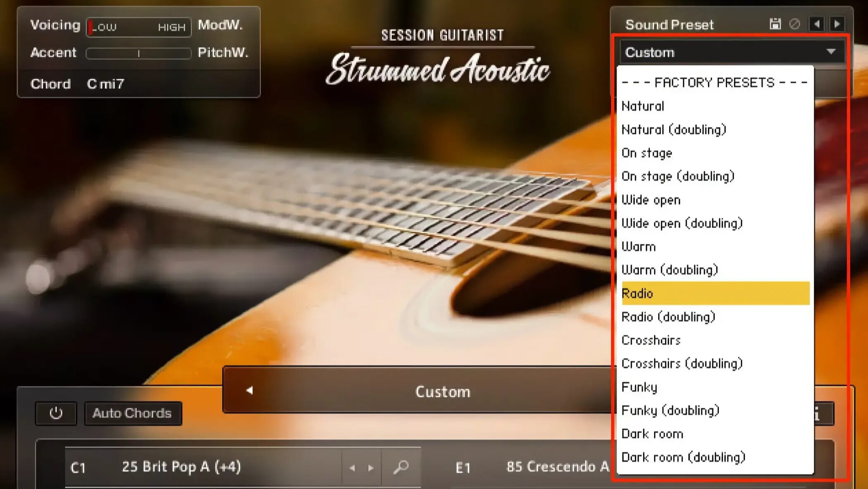The image size is (868, 489).
Task: Click the FACTORY PRESETS header entry
Action: pos(715,82)
